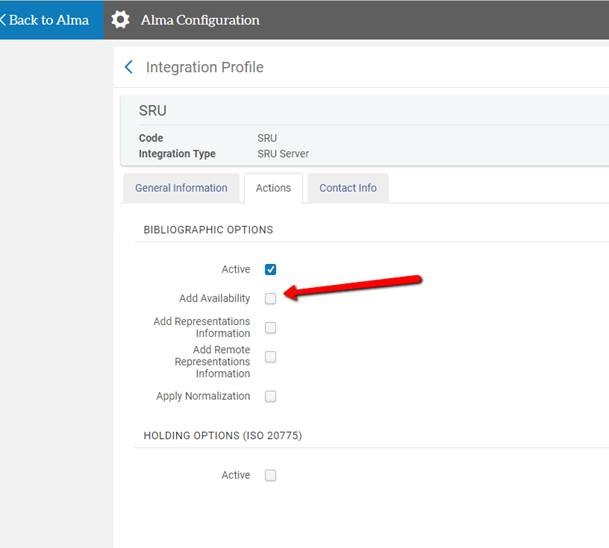
Task: Check Active under Holding Options
Action: click(x=271, y=475)
